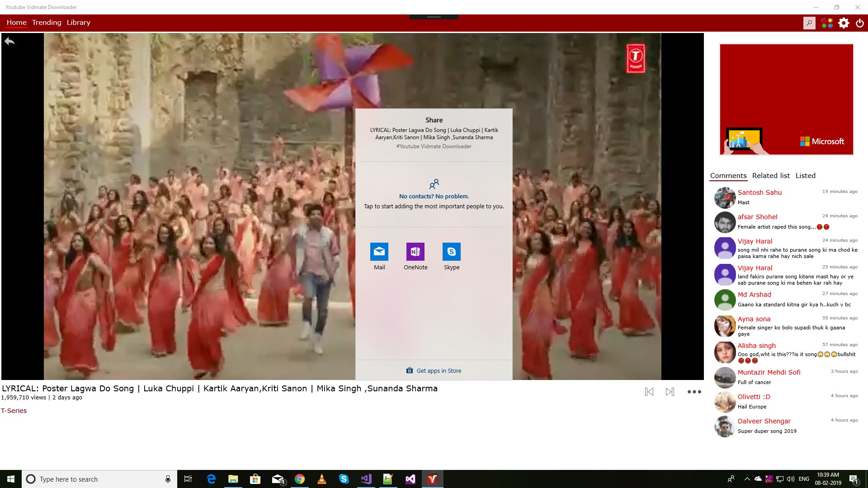This screenshot has width=868, height=488.
Task: Click the Microsoft ad thumbnail
Action: [786, 99]
